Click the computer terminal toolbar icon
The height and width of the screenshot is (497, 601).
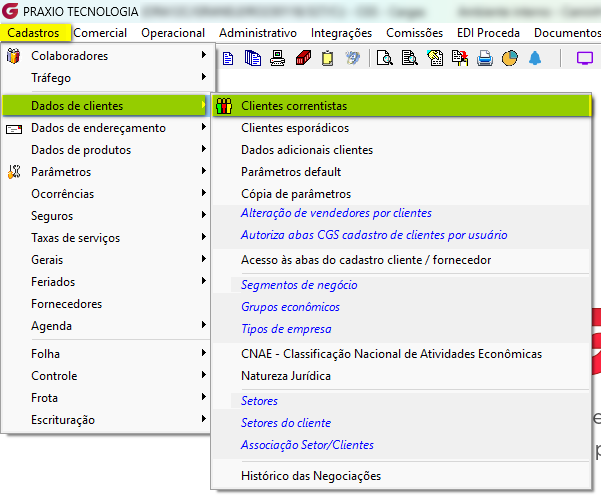[x=278, y=58]
